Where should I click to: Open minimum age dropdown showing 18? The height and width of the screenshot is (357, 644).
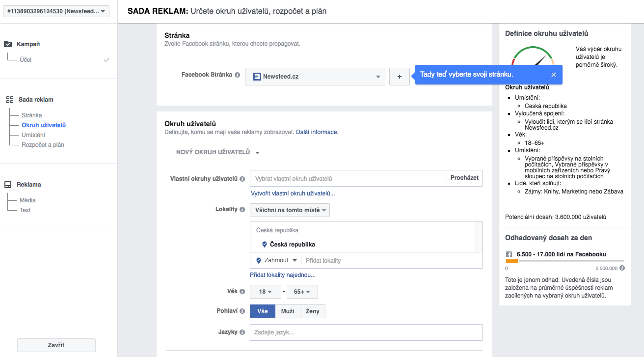[266, 292]
